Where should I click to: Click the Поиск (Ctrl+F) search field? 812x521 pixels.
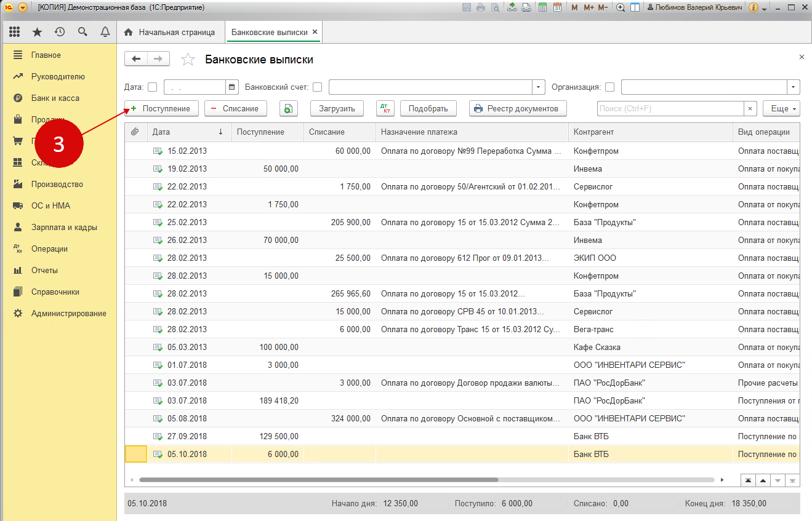click(670, 109)
